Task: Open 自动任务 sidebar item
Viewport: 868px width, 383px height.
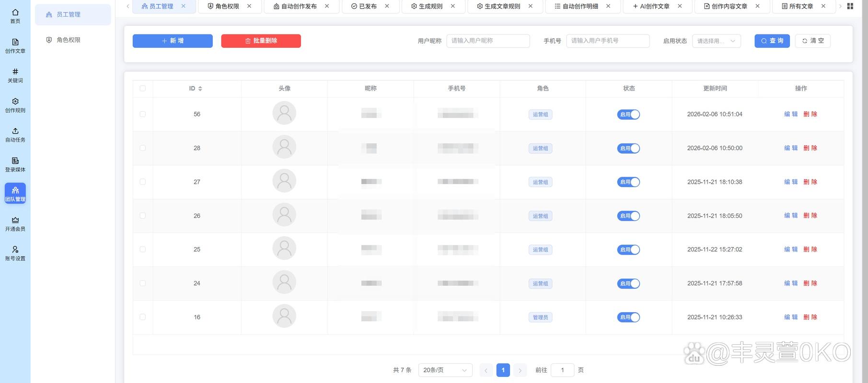Action: coord(15,135)
